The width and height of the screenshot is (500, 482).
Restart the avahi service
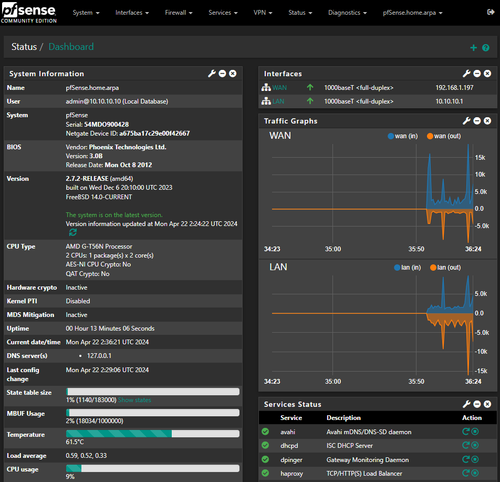(x=465, y=432)
